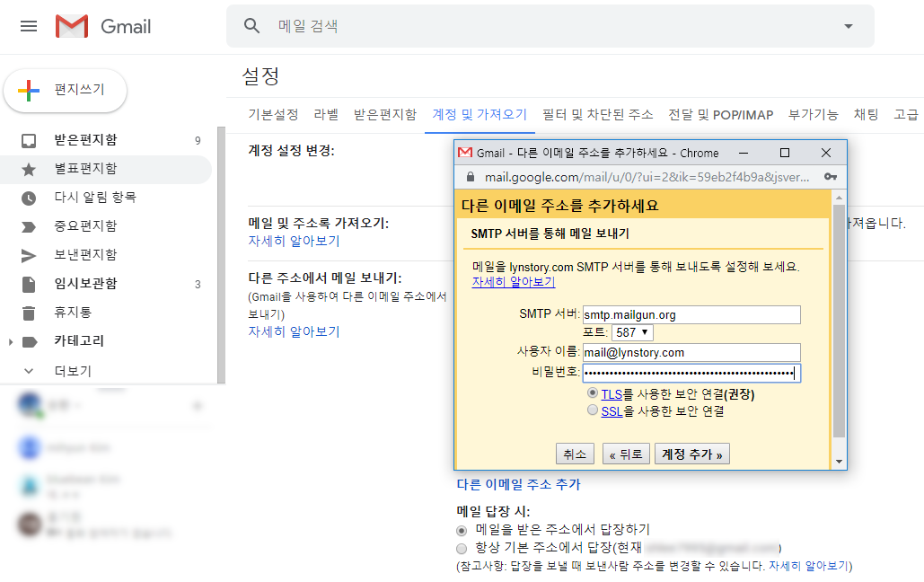Click 다른 이메일 주소 추가 link
Image resolution: width=924 pixels, height=582 pixels.
pyautogui.click(x=519, y=484)
